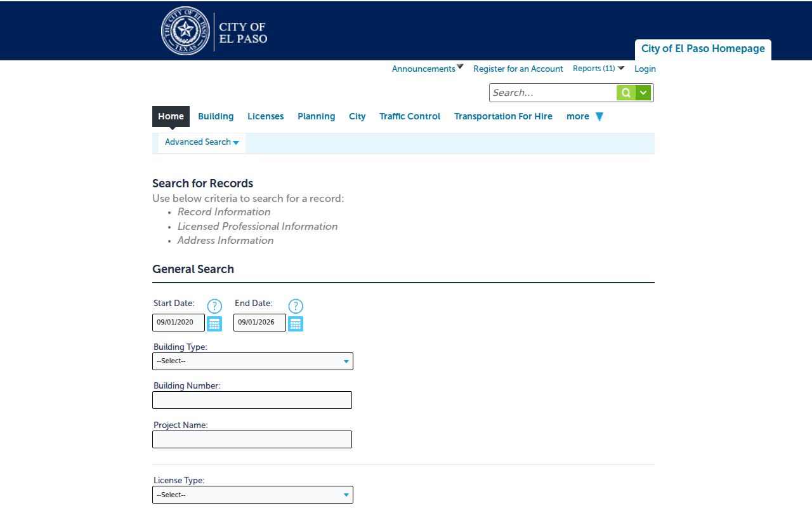Viewport: 812px width, 508px height.
Task: Click the Login link
Action: (645, 69)
